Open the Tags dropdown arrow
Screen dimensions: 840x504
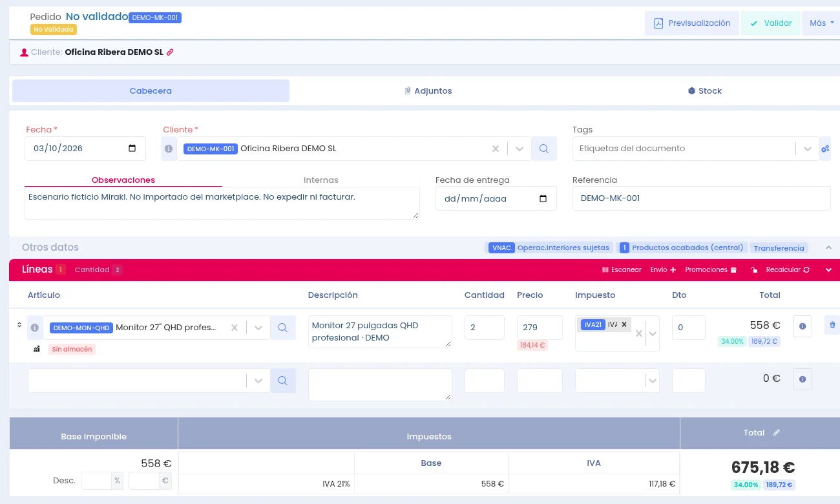pos(807,149)
